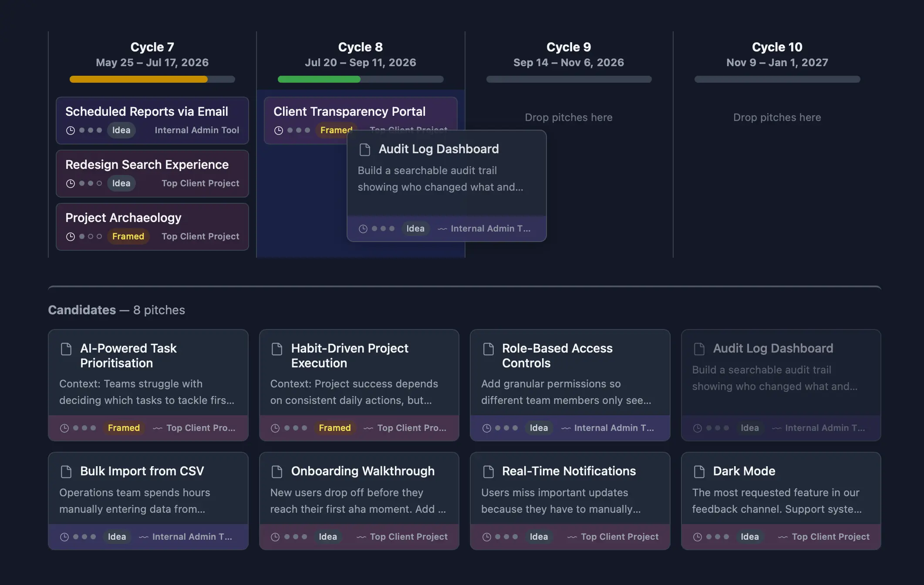This screenshot has width=924, height=585.
Task: Click the Cycle 9 column heading
Action: [x=568, y=47]
